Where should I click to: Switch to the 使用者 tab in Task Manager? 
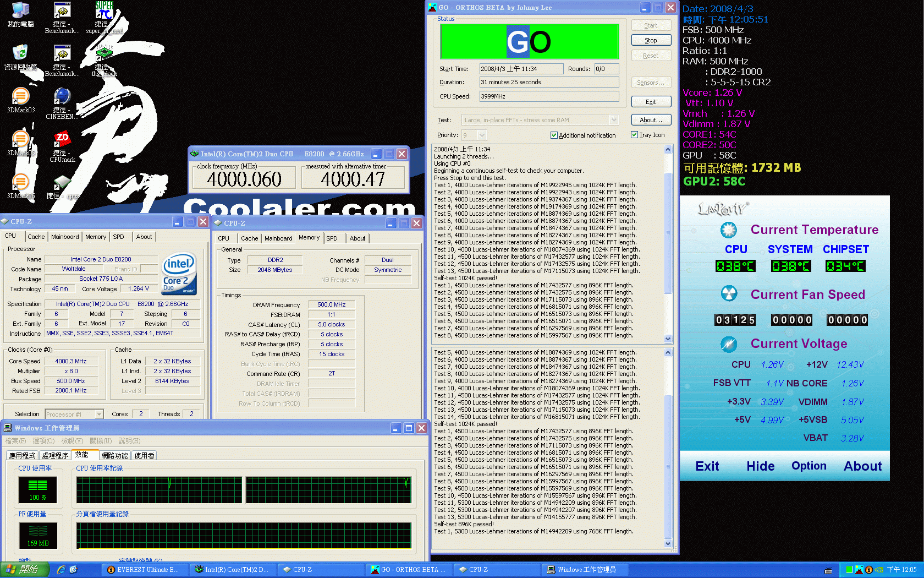[x=145, y=456]
